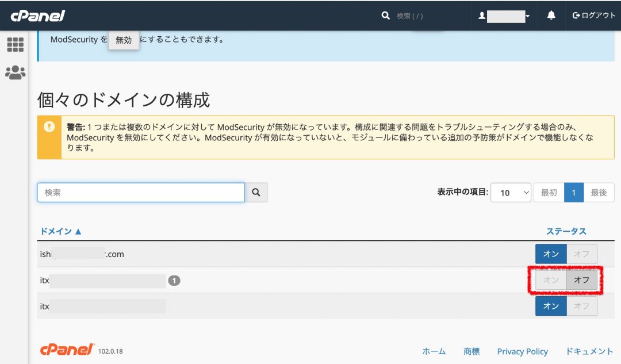Open the apps grid icon in sidebar
621x364 pixels.
tap(15, 45)
